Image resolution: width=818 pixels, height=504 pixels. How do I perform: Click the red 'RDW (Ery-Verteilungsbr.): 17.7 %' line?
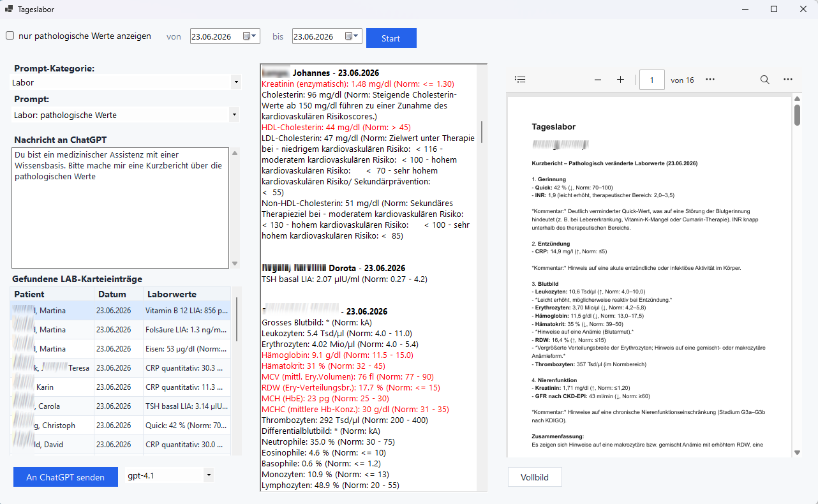351,387
